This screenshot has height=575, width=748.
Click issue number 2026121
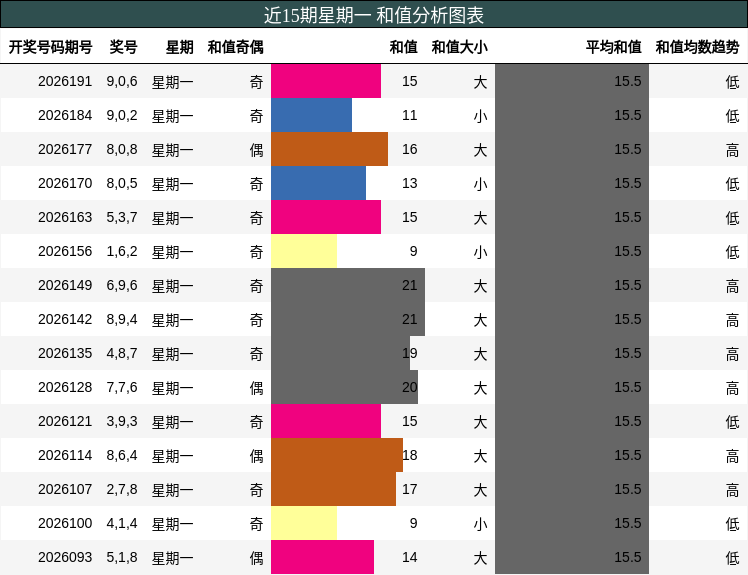pos(65,421)
